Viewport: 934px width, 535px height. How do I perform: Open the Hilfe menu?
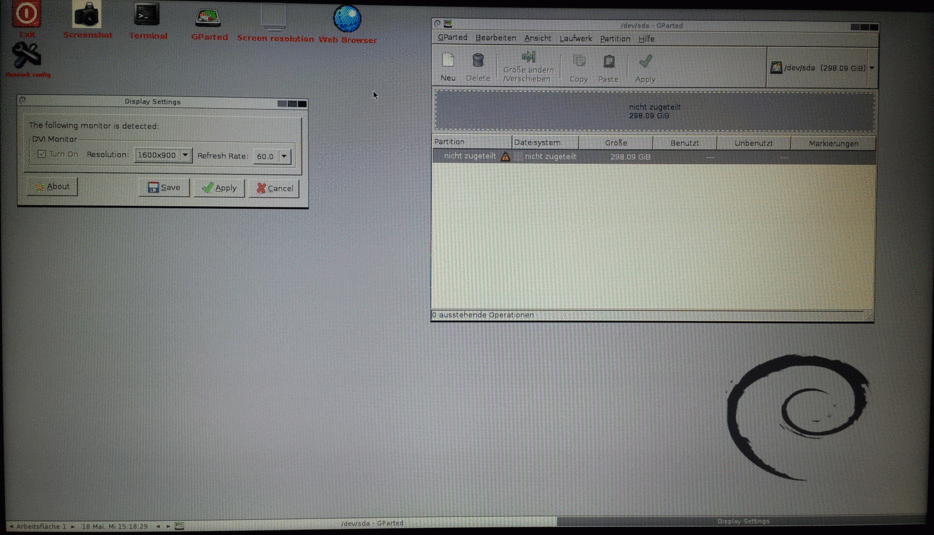646,39
